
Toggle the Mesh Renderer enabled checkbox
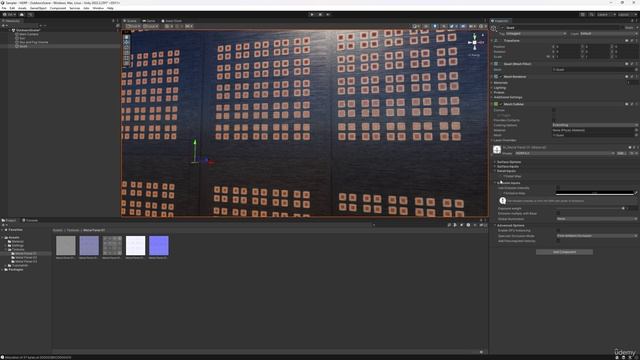tap(501, 77)
